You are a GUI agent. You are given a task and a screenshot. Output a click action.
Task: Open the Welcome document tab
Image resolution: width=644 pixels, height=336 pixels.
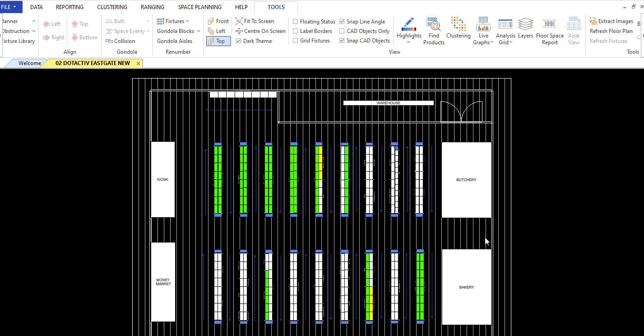point(29,63)
